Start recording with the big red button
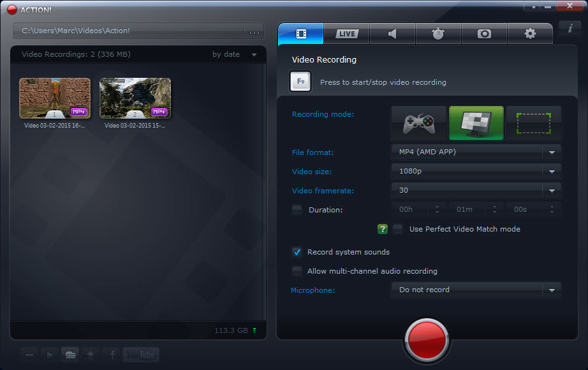The image size is (588, 370). click(427, 340)
